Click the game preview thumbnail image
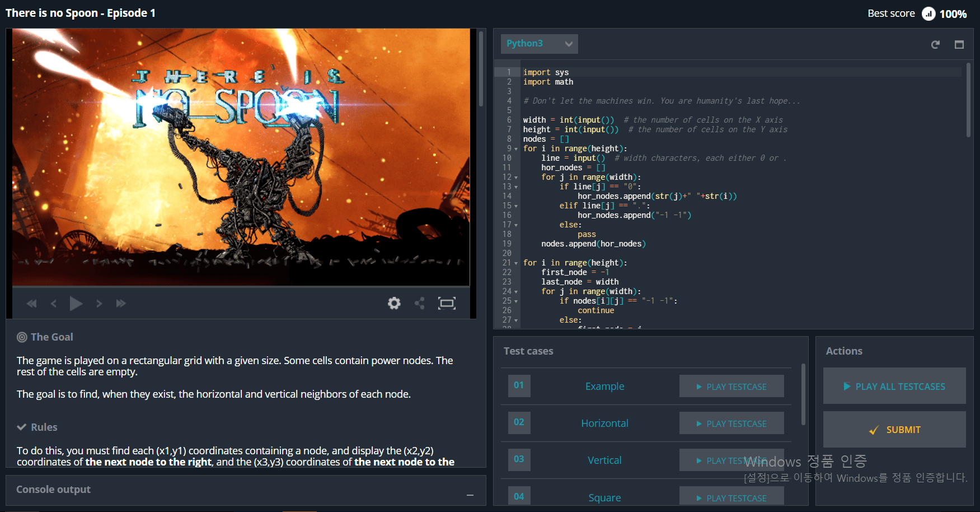 pos(241,157)
